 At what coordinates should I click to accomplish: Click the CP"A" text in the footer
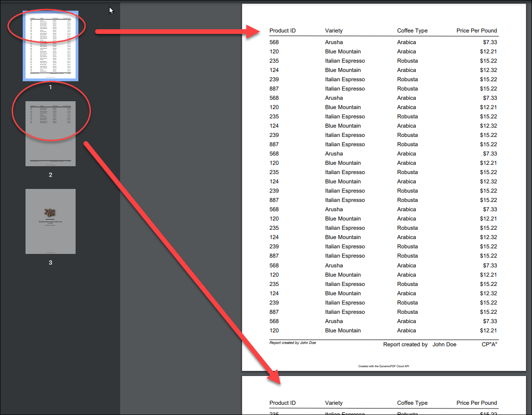(489, 344)
